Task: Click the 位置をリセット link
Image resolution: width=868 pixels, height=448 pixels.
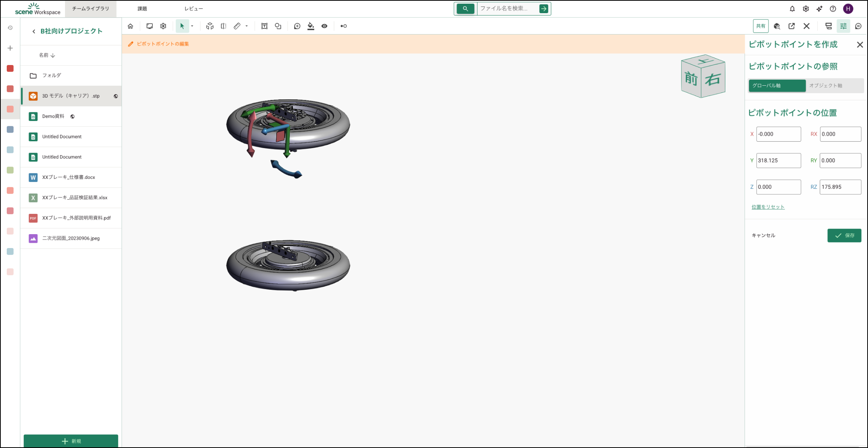Action: (768, 207)
